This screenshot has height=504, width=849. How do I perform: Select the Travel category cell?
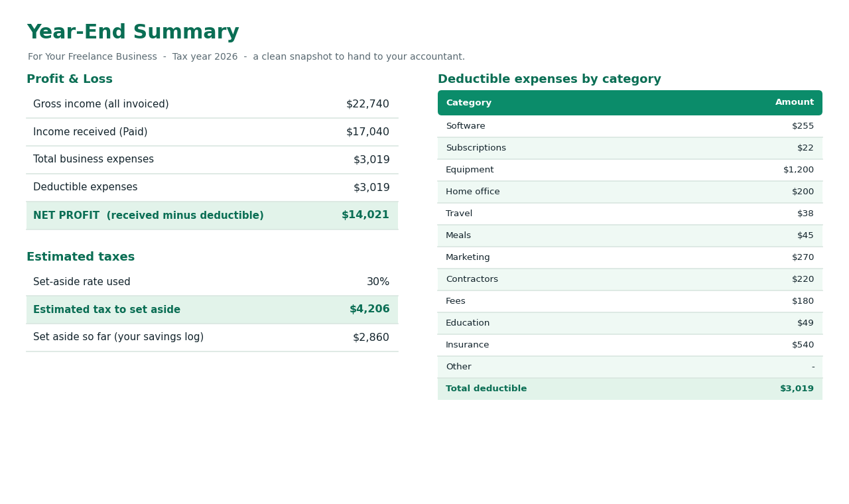point(459,214)
